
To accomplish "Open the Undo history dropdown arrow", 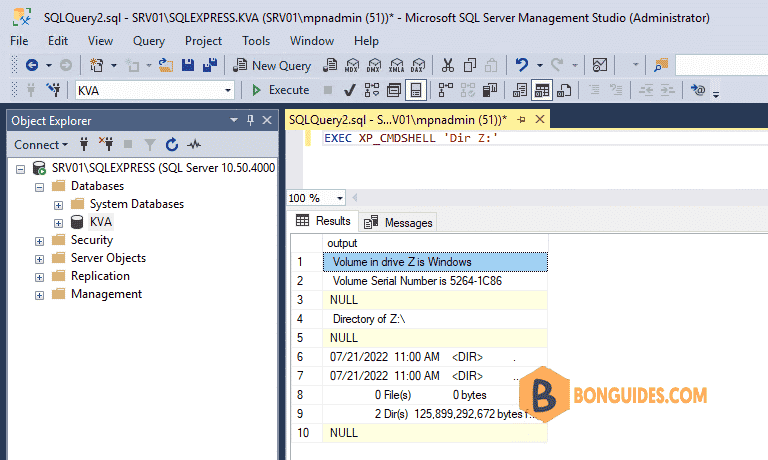I will click(x=540, y=65).
